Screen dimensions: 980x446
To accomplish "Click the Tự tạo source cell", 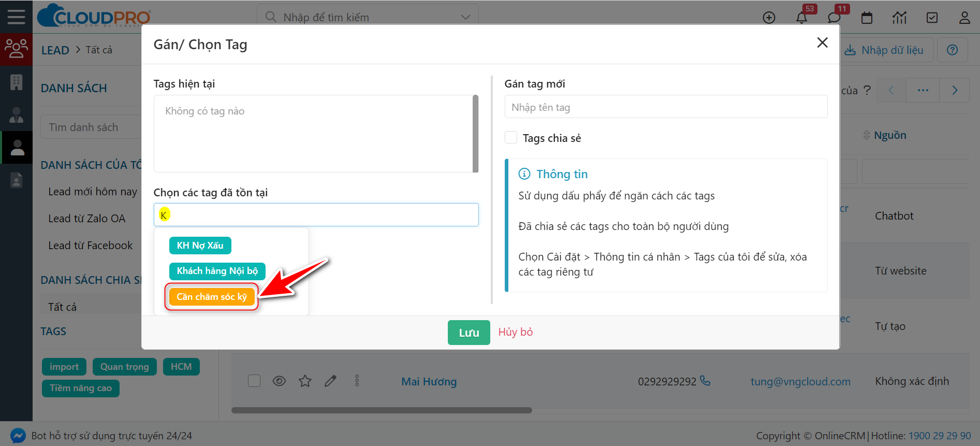I will coord(890,326).
